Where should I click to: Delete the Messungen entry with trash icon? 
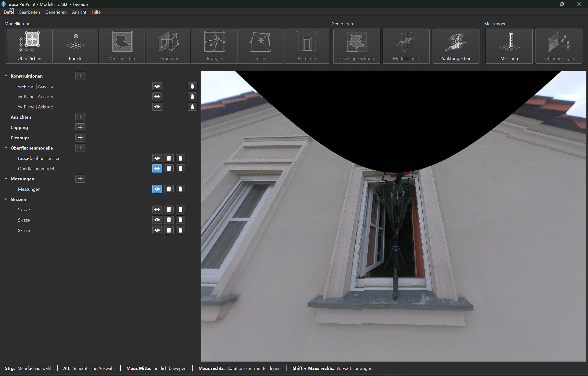[x=169, y=189]
